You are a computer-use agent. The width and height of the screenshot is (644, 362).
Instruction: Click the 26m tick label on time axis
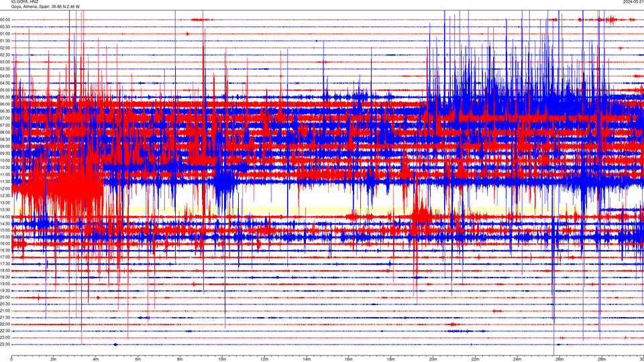tap(559, 359)
